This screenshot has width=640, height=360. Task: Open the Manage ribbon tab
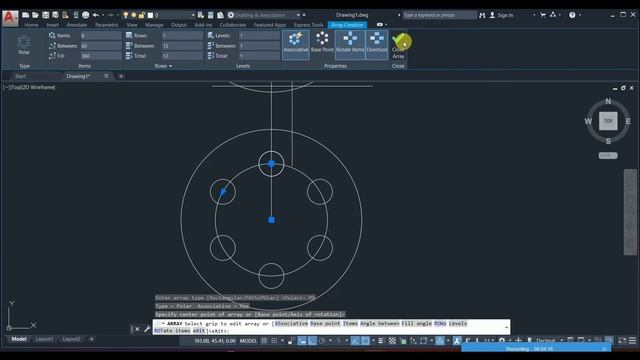point(154,25)
